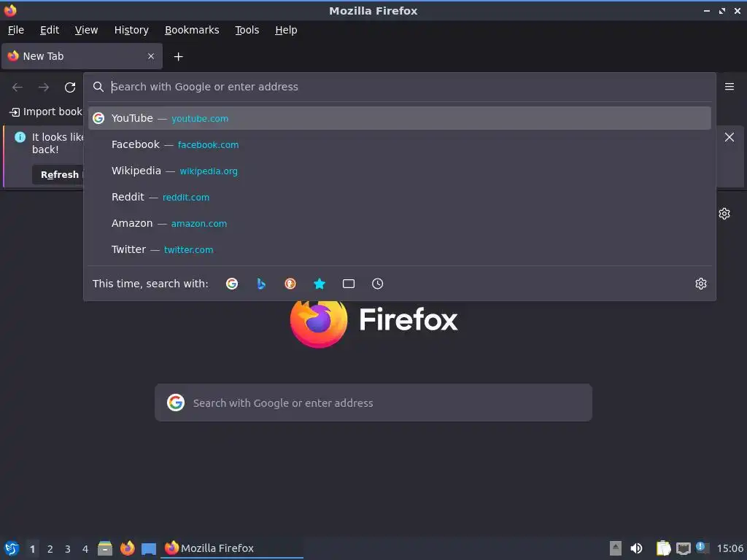Go forward one page
This screenshot has height=560, width=747.
tap(44, 87)
